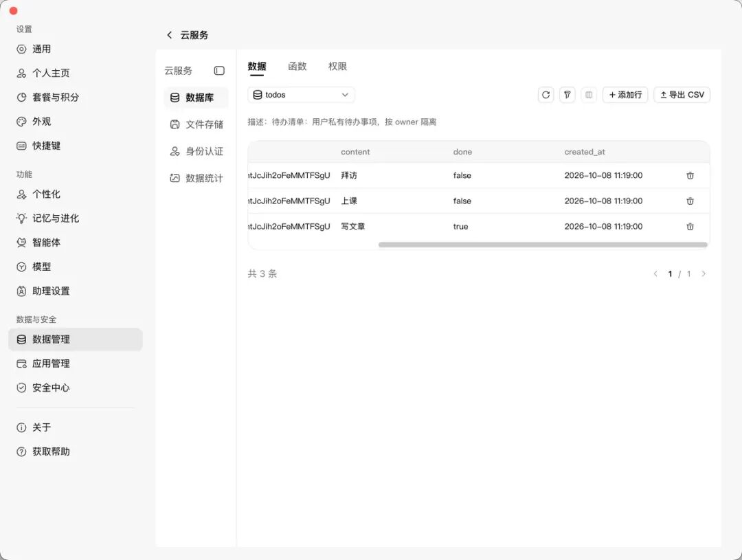Open the filter icon in toolbar
This screenshot has width=742, height=560.
567,95
